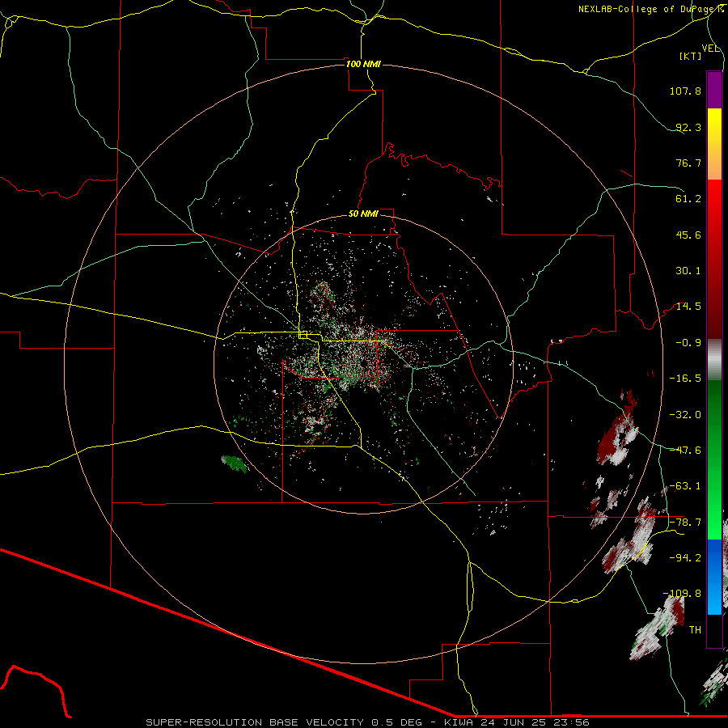Pick the green segment of color bar
Image resolution: width=728 pixels, height=728 pixels.
714,459
